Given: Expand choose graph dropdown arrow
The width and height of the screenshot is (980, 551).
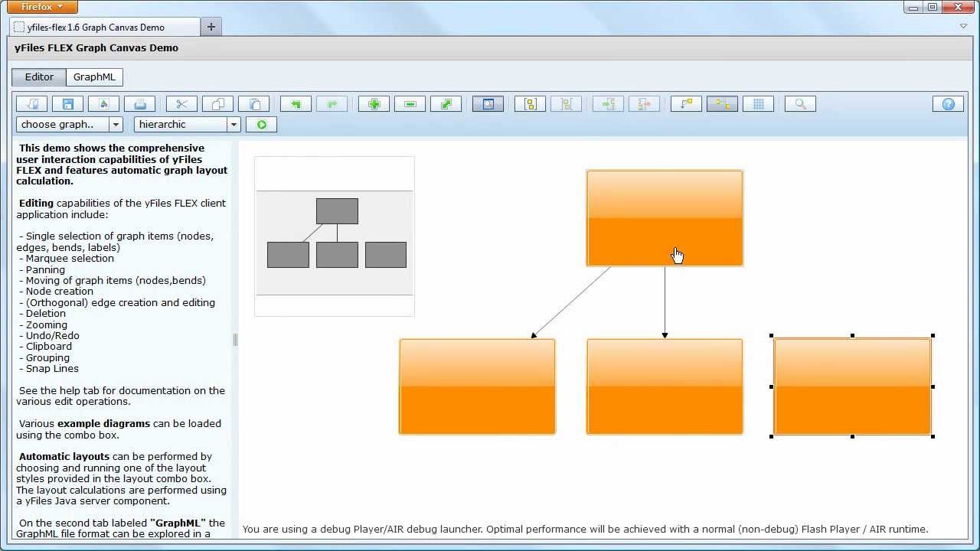Looking at the screenshot, I should click(116, 125).
